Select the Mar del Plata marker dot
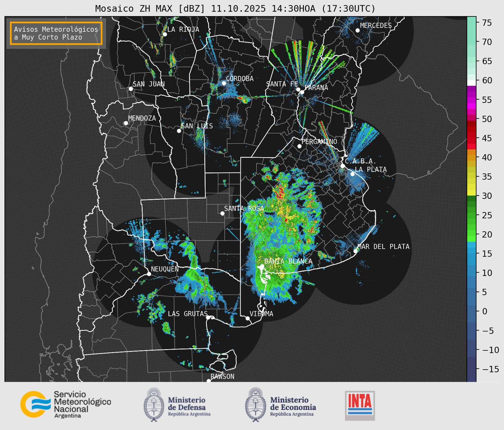Screen dimensions: 504x430 355,251
